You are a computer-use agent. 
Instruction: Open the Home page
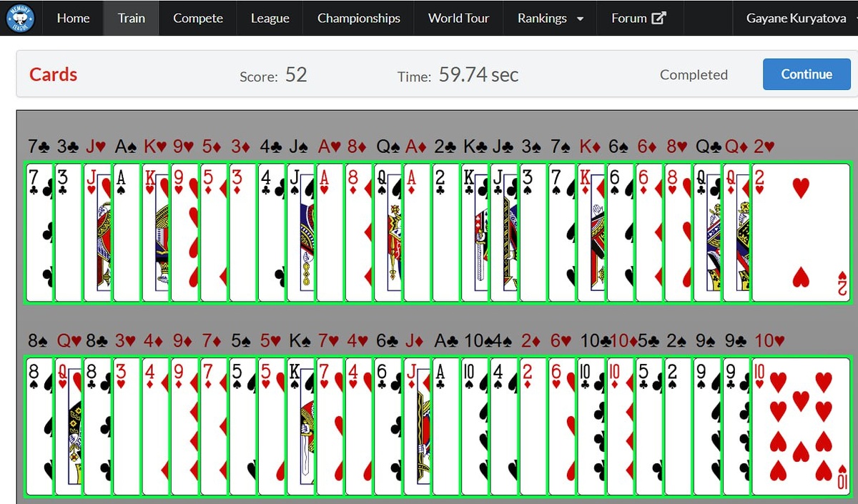click(x=73, y=18)
